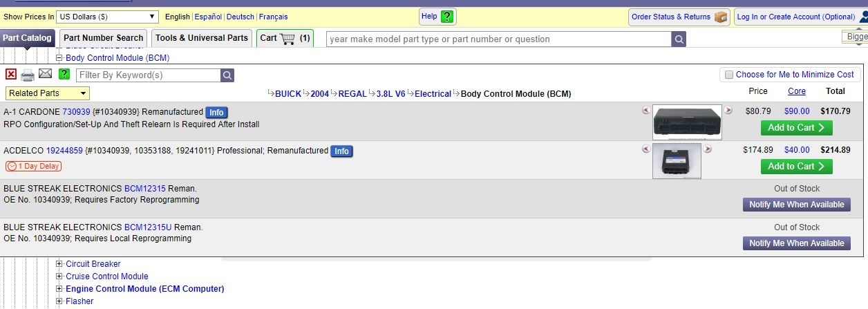Open the Related Parts dropdown
This screenshot has height=309, width=868.
(48, 93)
